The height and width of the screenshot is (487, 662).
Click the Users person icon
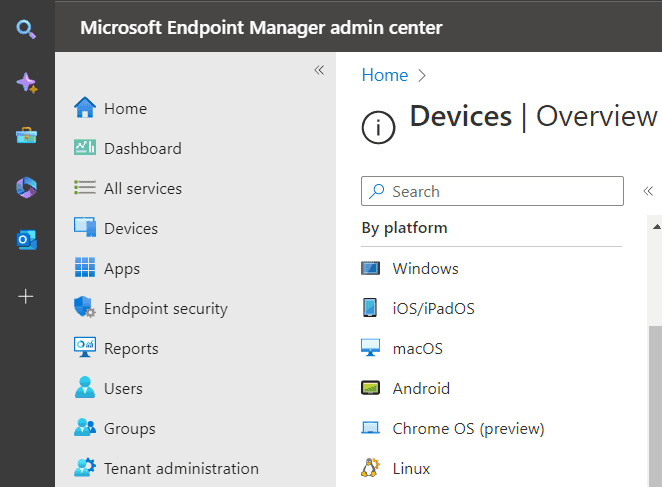85,387
